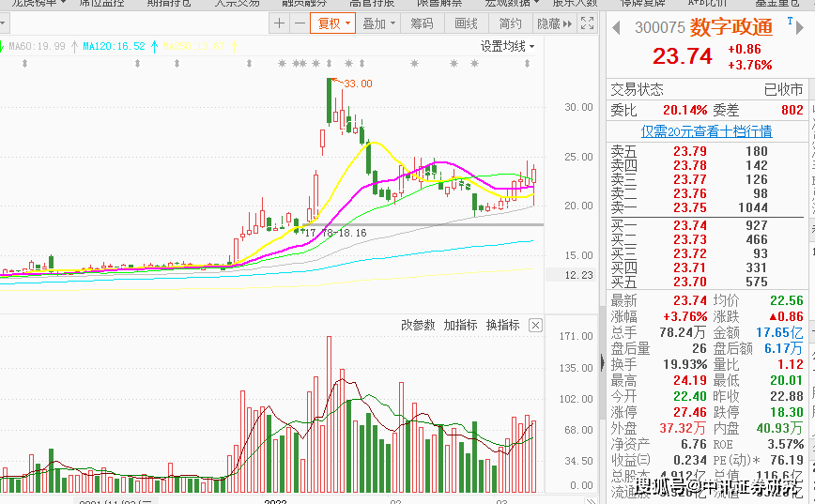Click the small T icon beside the stock name
Screen dimensions: 815x504
(x=790, y=21)
